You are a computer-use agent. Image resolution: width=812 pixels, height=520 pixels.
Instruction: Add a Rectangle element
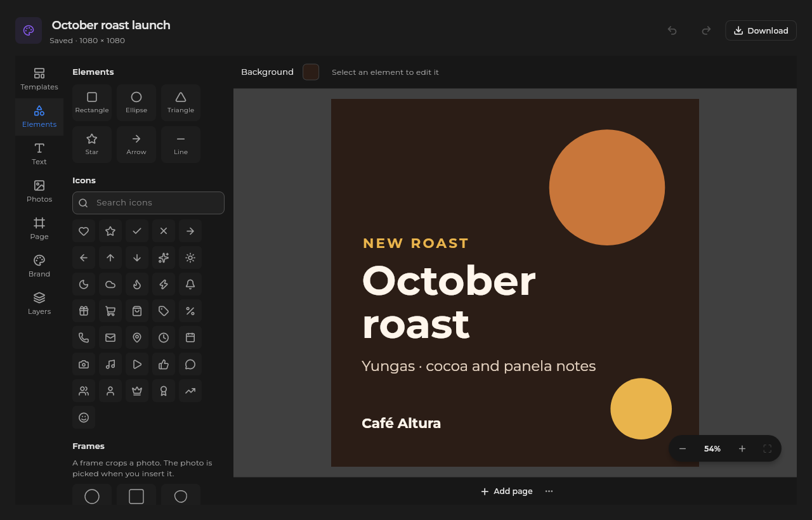point(92,103)
